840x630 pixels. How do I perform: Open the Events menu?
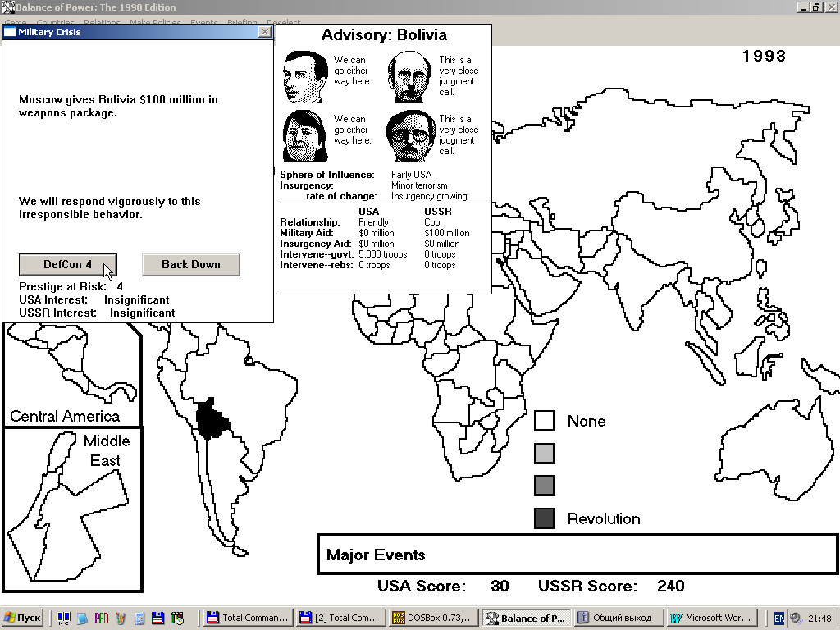204,22
